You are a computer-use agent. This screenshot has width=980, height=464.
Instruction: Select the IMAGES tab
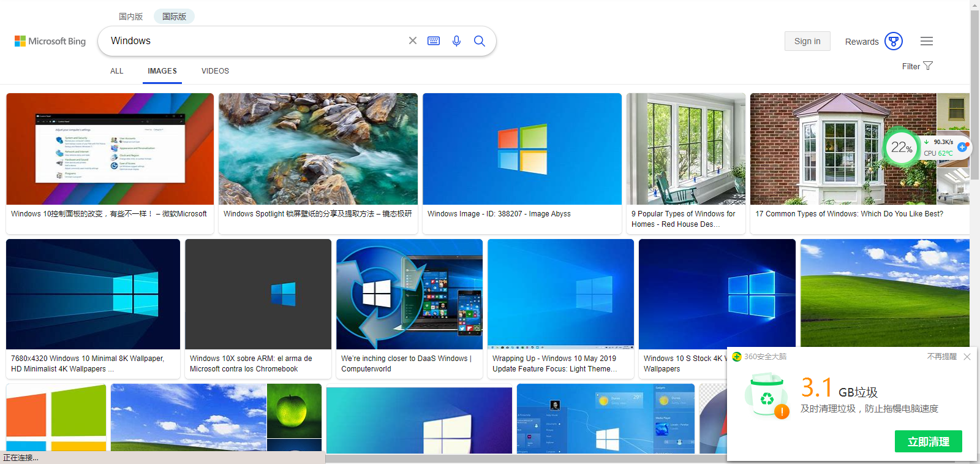click(162, 71)
